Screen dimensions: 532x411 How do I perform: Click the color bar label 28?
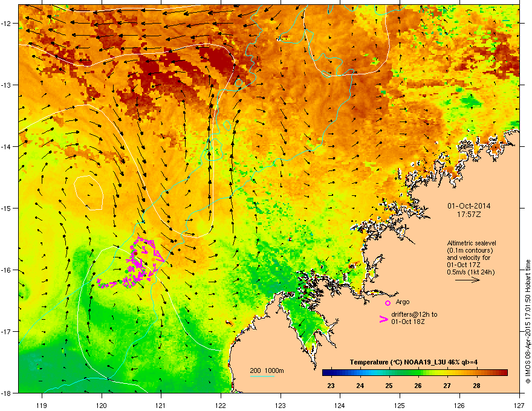point(476,386)
